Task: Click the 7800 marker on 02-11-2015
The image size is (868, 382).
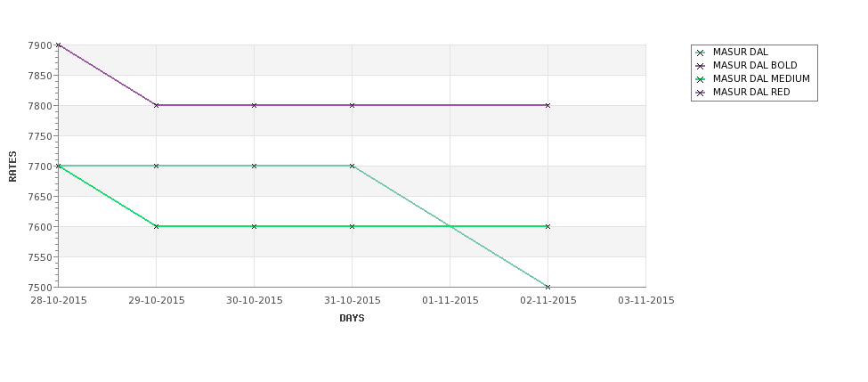Action: click(x=548, y=105)
